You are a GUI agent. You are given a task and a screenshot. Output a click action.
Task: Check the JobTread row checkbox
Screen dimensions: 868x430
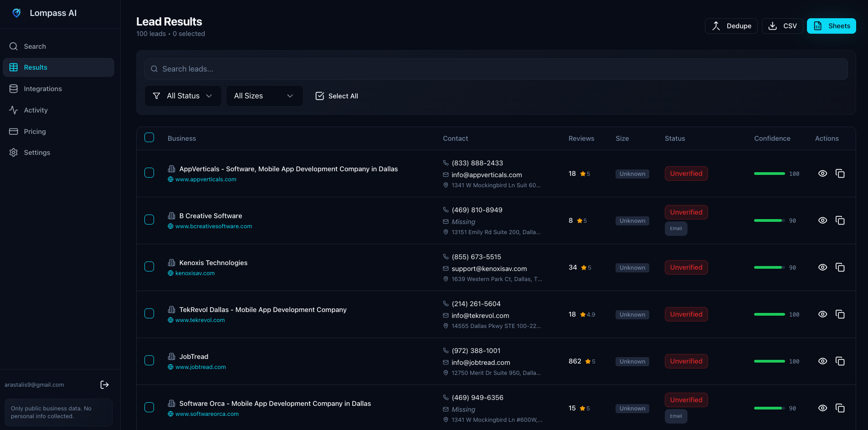149,360
